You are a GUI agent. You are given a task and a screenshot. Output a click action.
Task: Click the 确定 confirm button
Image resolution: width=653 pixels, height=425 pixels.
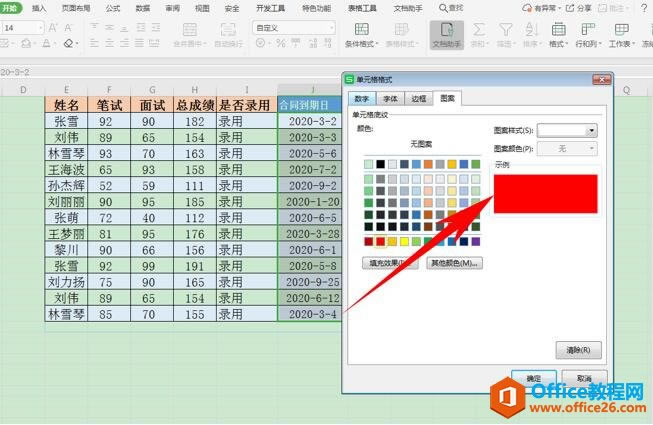[x=534, y=378]
